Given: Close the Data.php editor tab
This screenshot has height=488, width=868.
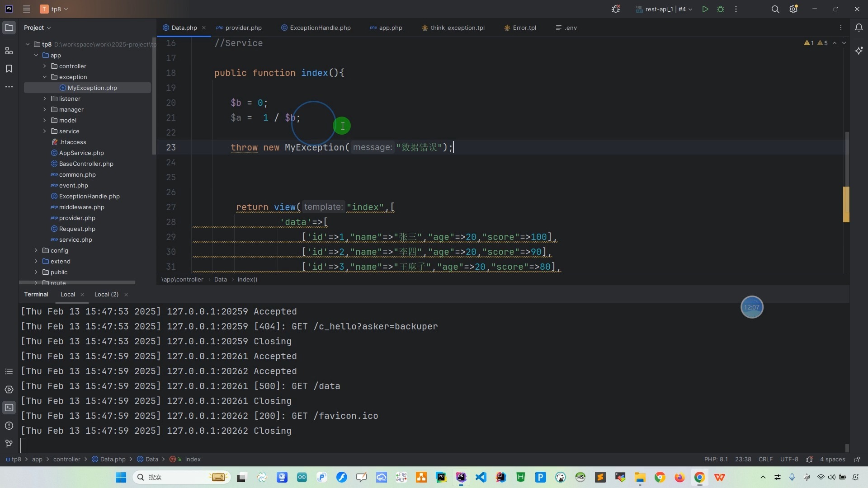Looking at the screenshot, I should [x=204, y=28].
